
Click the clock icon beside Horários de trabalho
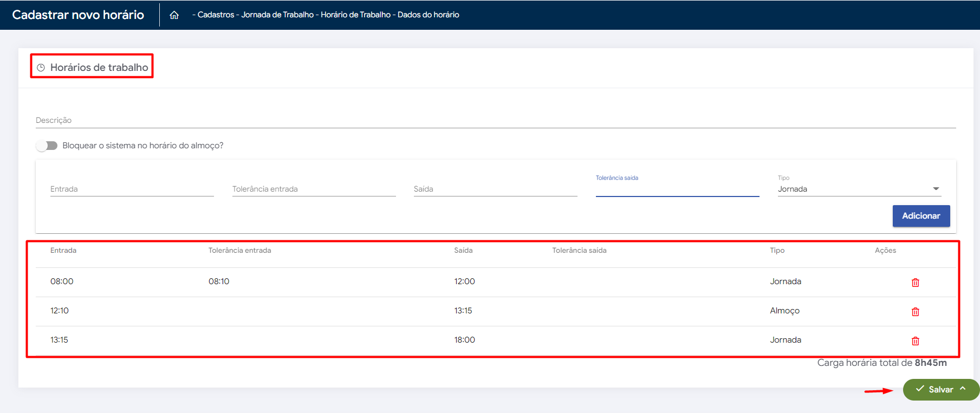pyautogui.click(x=41, y=68)
